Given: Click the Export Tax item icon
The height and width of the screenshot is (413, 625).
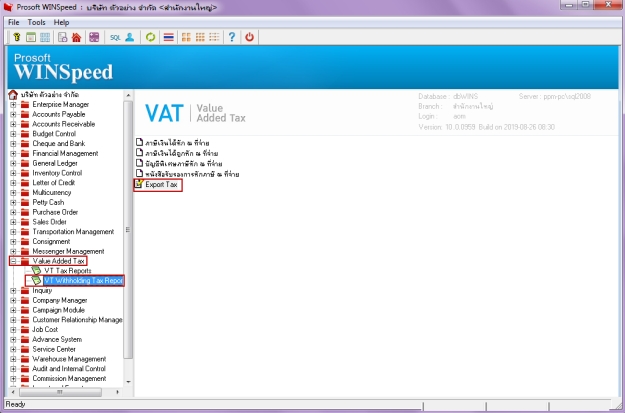Looking at the screenshot, I should [139, 184].
